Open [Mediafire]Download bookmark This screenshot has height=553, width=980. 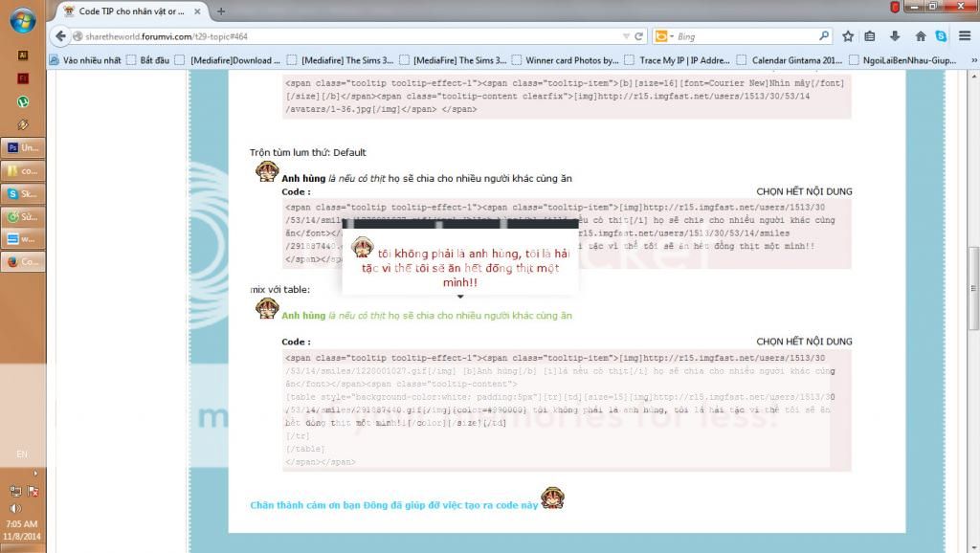coord(228,60)
